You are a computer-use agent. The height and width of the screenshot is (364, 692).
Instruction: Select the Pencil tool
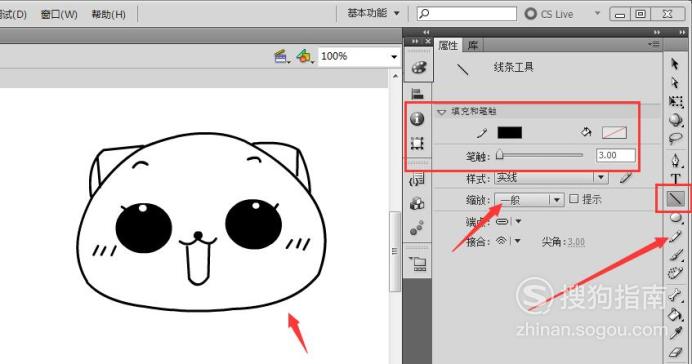click(x=676, y=237)
